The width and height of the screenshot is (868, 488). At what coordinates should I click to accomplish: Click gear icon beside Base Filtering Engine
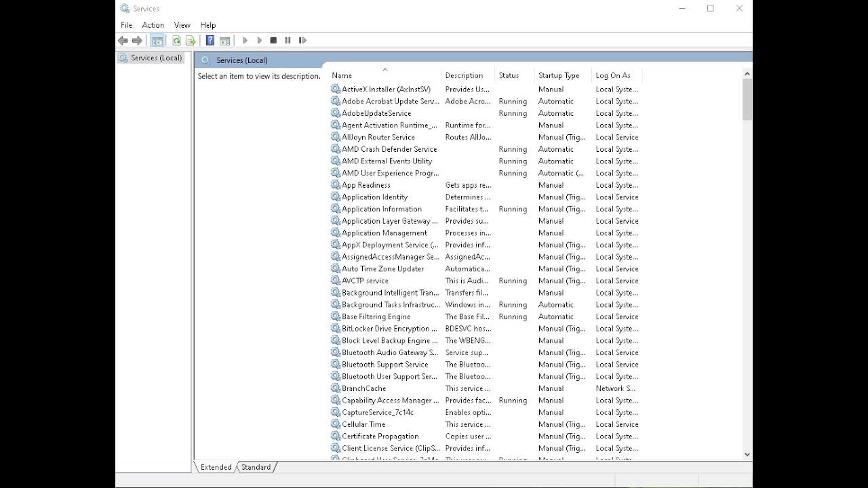pyautogui.click(x=335, y=317)
